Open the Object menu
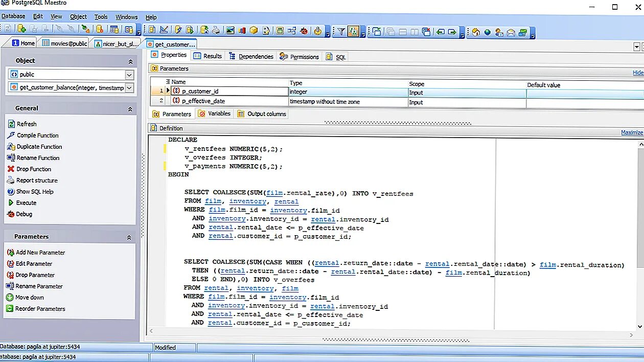Image resolution: width=644 pixels, height=362 pixels. tap(78, 17)
